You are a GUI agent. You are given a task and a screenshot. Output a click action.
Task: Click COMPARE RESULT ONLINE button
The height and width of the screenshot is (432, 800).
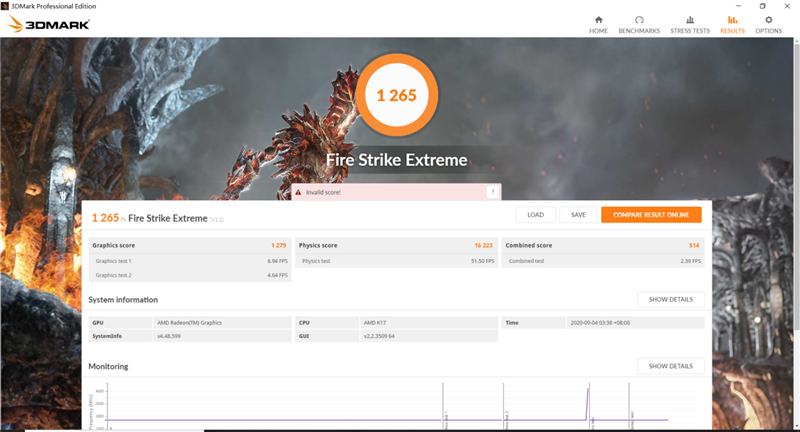click(x=651, y=215)
